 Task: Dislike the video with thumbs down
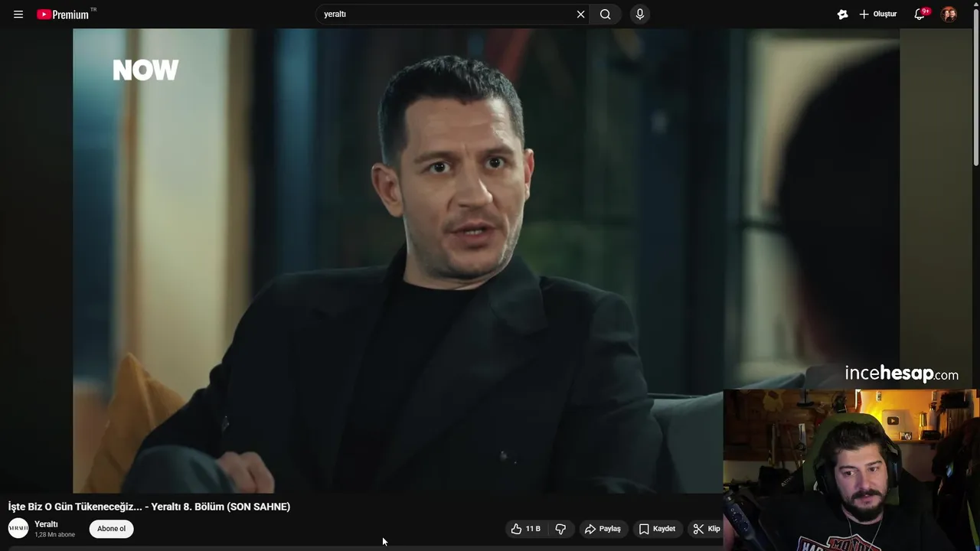tap(560, 529)
